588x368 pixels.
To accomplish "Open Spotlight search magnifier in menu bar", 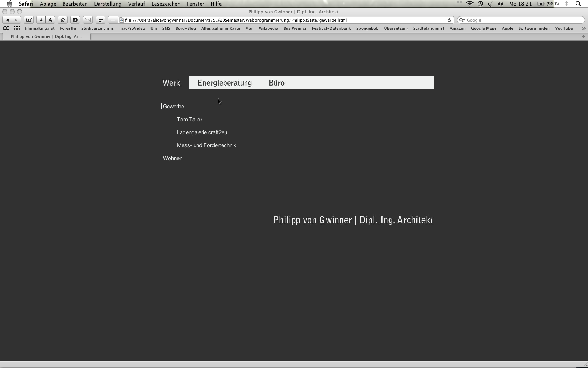I will [x=578, y=4].
